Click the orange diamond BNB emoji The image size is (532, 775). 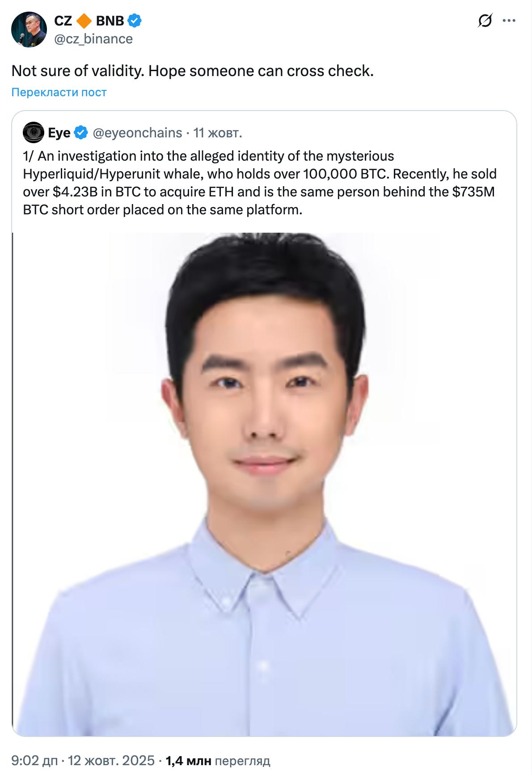84,21
